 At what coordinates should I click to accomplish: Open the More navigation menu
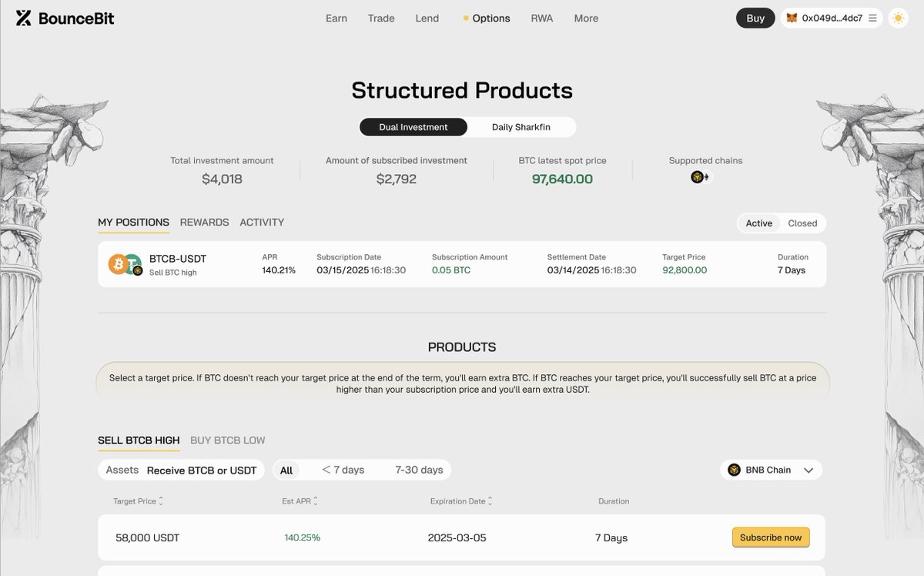[x=586, y=18]
